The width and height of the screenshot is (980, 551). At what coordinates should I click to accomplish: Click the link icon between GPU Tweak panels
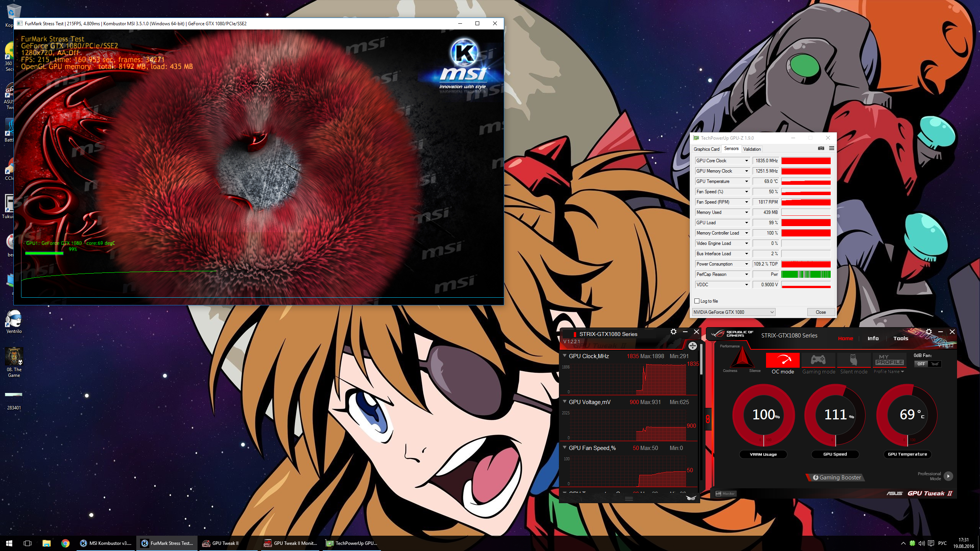coord(707,419)
